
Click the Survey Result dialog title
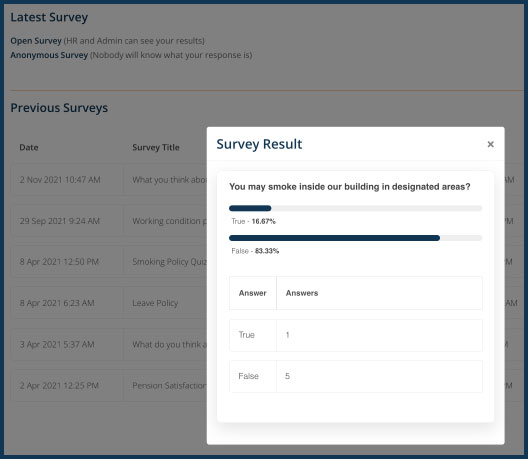(259, 144)
